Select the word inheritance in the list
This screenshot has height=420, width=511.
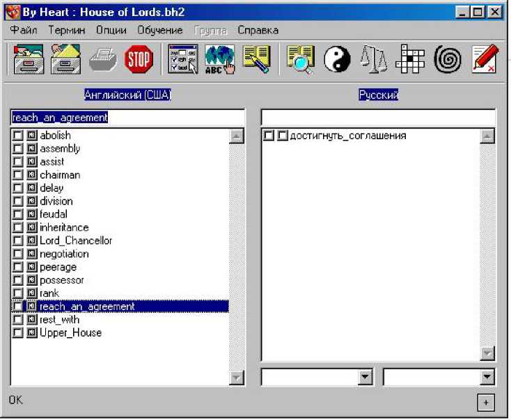click(x=64, y=227)
